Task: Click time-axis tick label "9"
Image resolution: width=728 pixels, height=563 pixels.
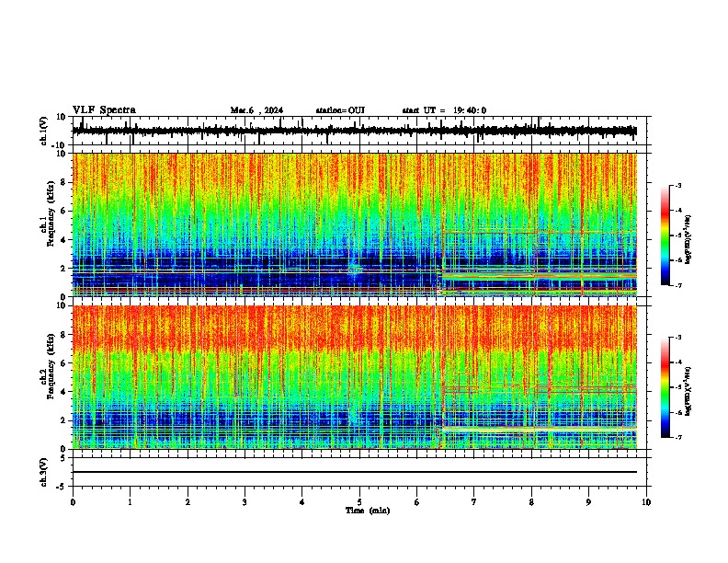Action: pos(588,502)
